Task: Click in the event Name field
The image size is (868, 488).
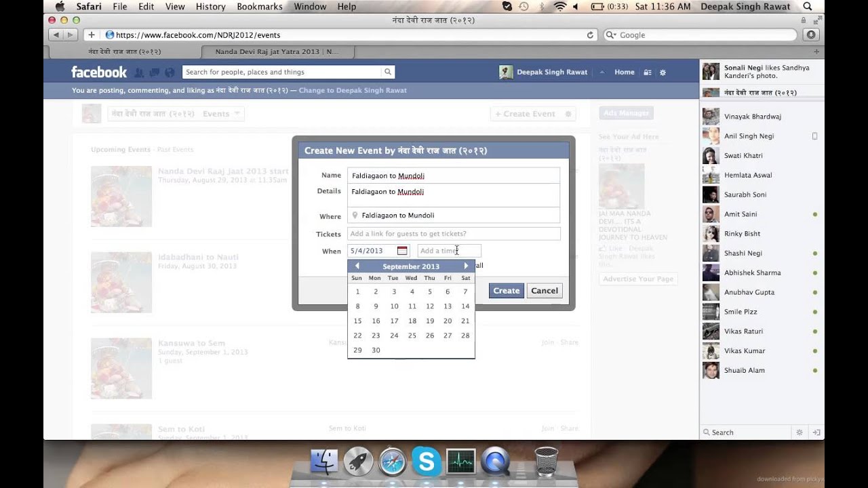Action: coord(454,176)
